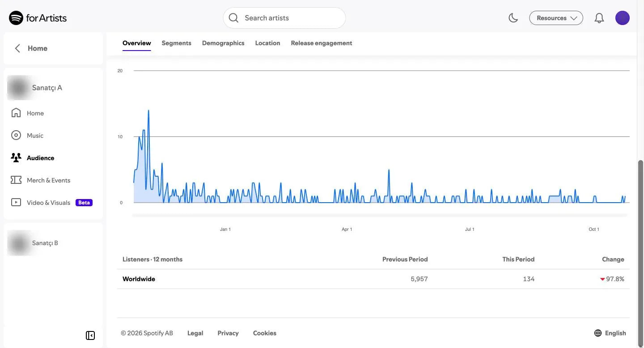This screenshot has width=644, height=348.
Task: Open Video & Visuals play icon
Action: (x=16, y=202)
